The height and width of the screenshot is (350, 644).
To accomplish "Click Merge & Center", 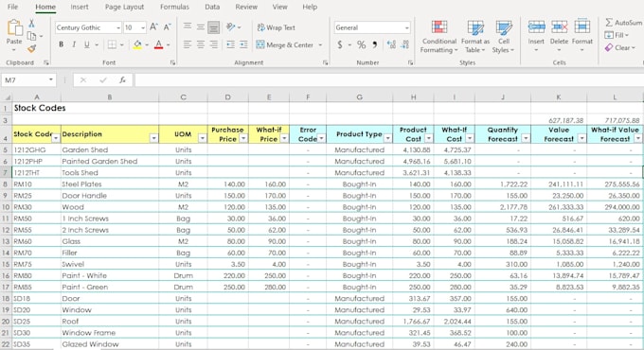I will click(x=285, y=44).
